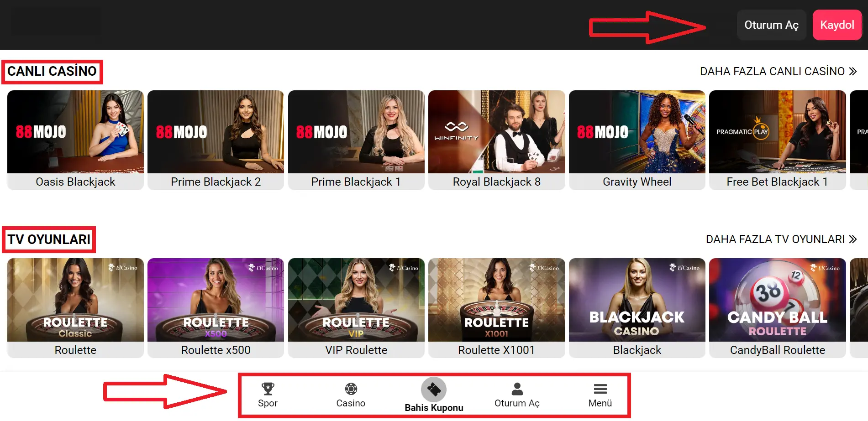Click the Spor trophy icon
Image resolution: width=868 pixels, height=421 pixels.
click(268, 389)
